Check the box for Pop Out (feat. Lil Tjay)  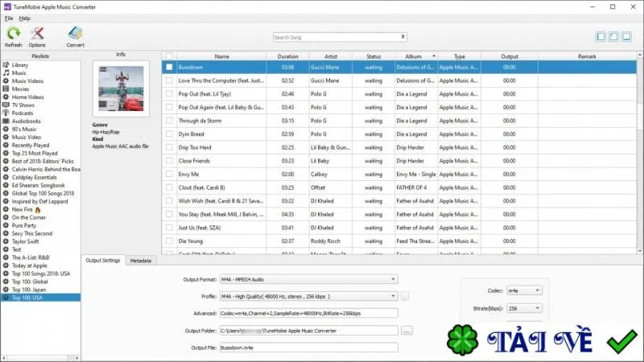pyautogui.click(x=169, y=94)
